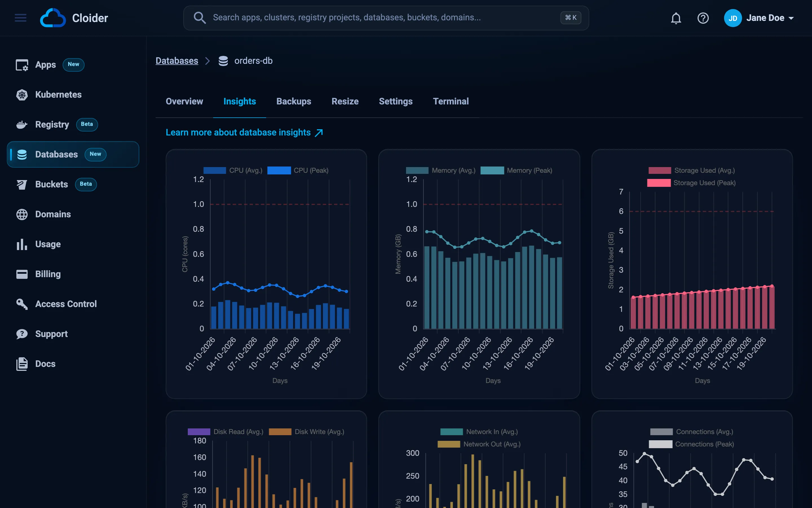This screenshot has height=508, width=812.
Task: Open the notifications bell
Action: click(676, 18)
